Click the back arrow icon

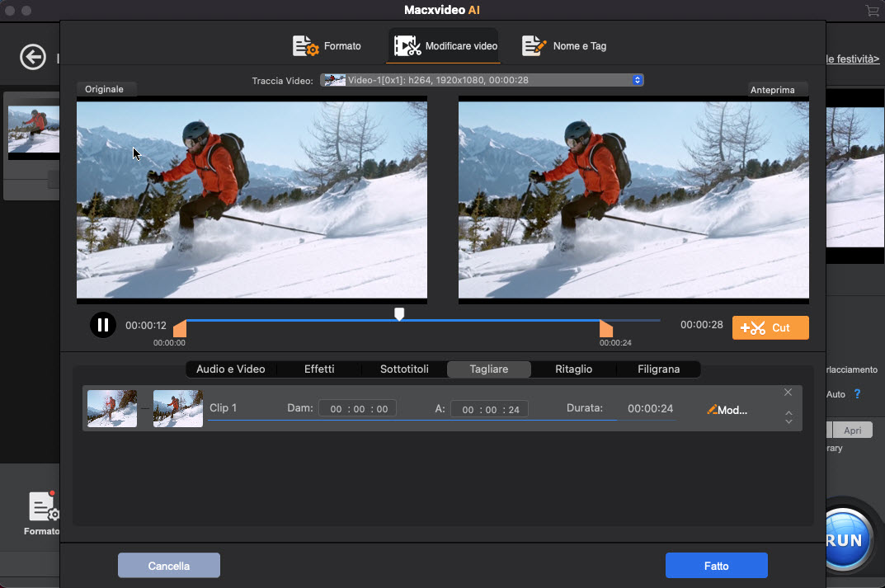click(33, 58)
